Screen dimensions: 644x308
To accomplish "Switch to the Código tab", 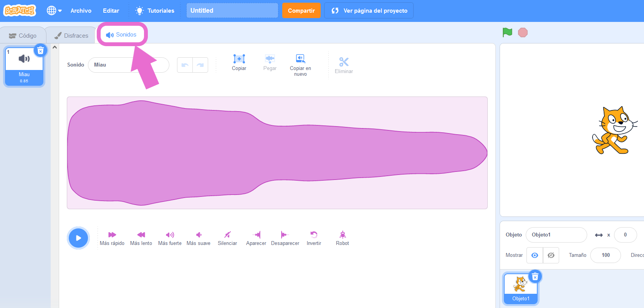I will 23,35.
